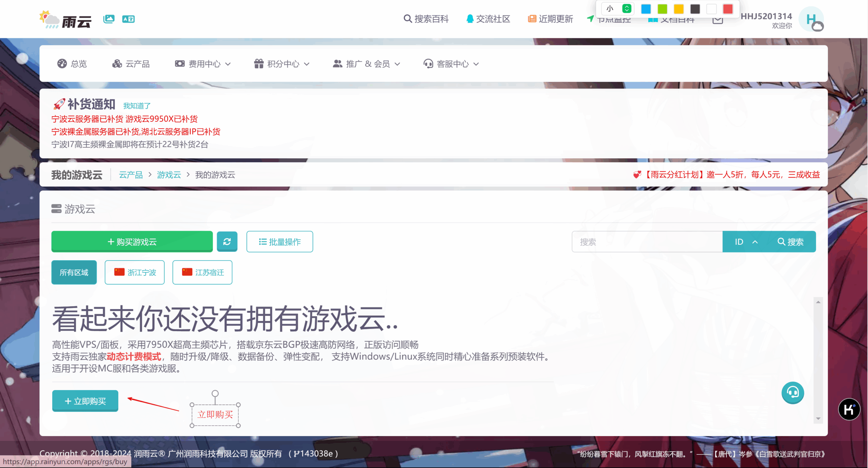The image size is (868, 468).
Task: Select the 所有区域 region filter
Action: click(x=74, y=272)
